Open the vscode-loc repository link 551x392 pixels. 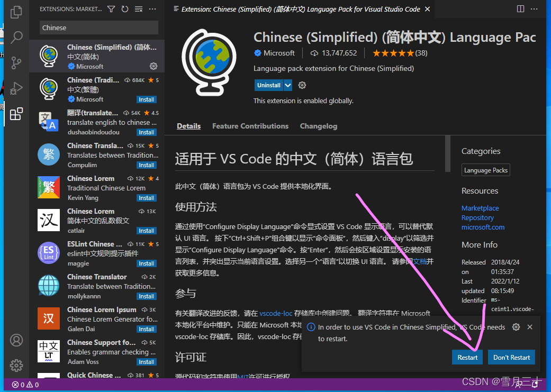click(x=276, y=313)
